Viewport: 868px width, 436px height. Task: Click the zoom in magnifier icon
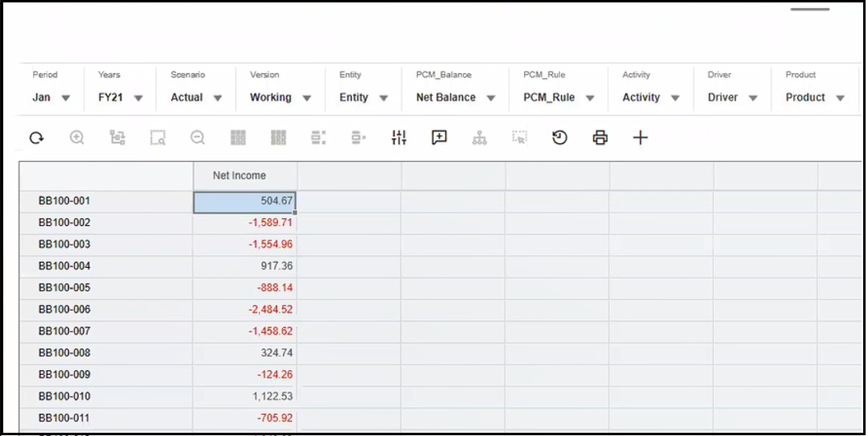(x=77, y=138)
